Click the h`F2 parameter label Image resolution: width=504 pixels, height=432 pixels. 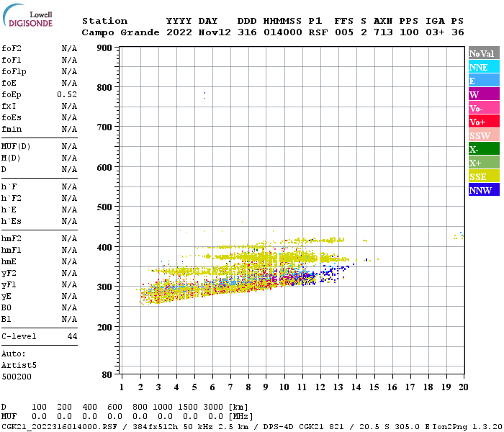pos(12,198)
